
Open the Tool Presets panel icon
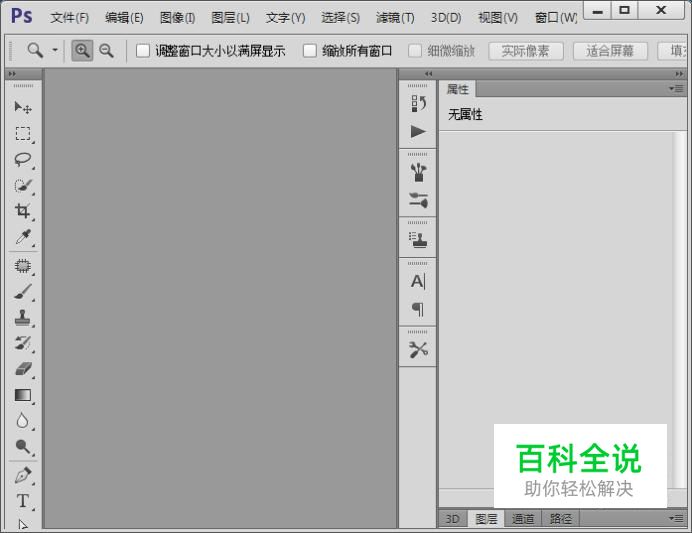tap(418, 350)
